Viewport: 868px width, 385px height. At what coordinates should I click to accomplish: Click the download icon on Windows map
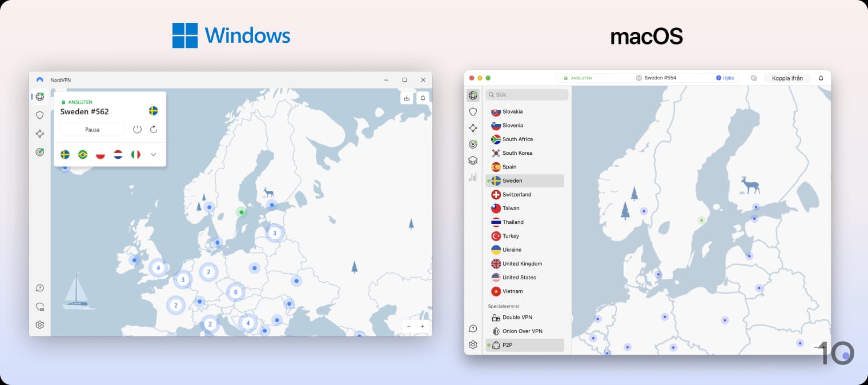[x=407, y=98]
